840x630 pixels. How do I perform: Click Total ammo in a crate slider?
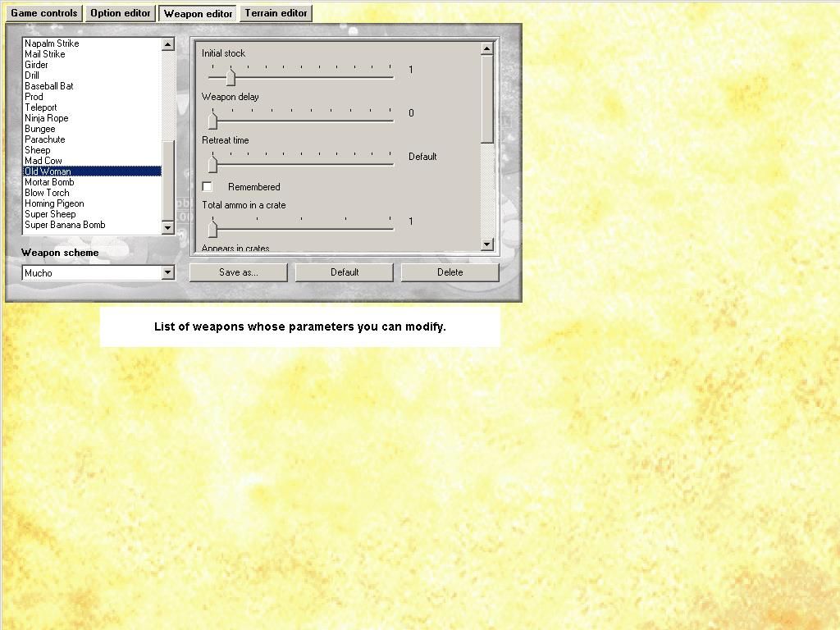(212, 229)
